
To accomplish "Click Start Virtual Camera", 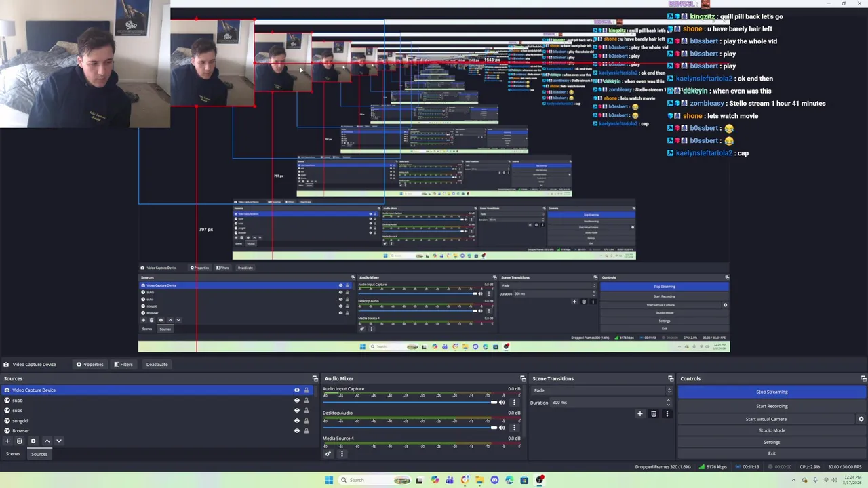I will coord(766,419).
